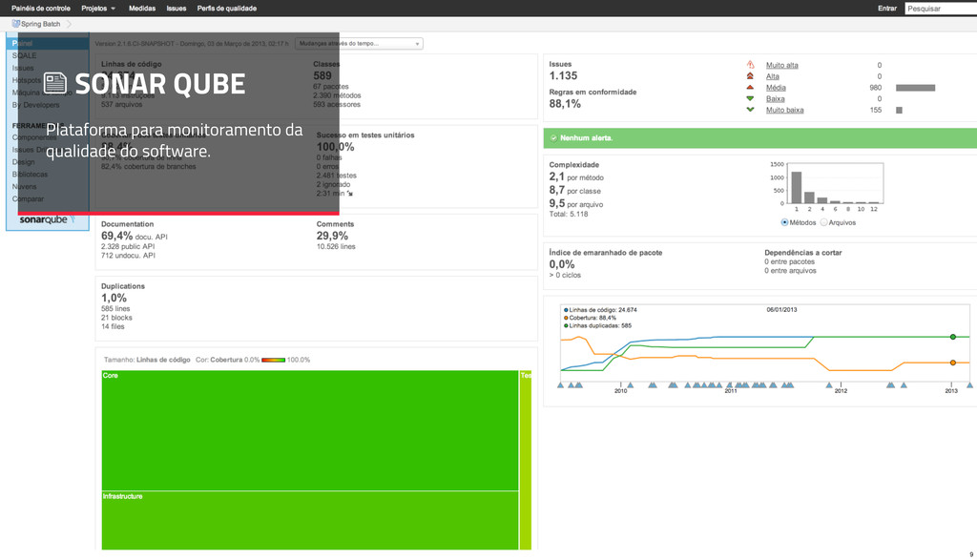Click the Core treemap block
Viewport: 977px width, 560px height.
[310, 430]
